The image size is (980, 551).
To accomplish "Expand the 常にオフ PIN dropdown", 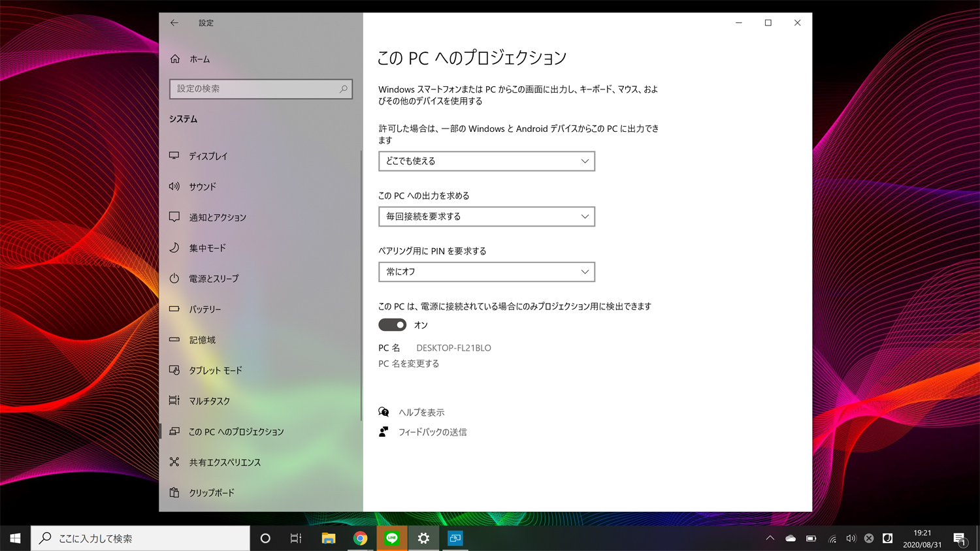I will pos(486,272).
